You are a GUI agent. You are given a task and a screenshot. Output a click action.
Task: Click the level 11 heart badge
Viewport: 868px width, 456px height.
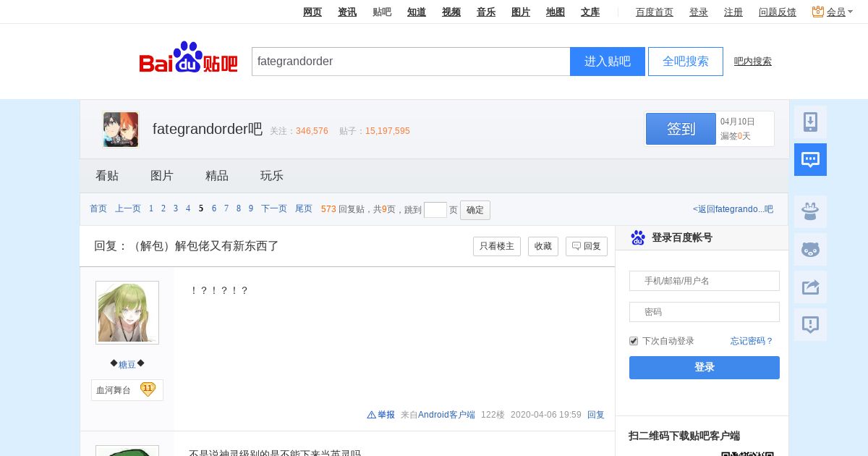click(x=148, y=389)
